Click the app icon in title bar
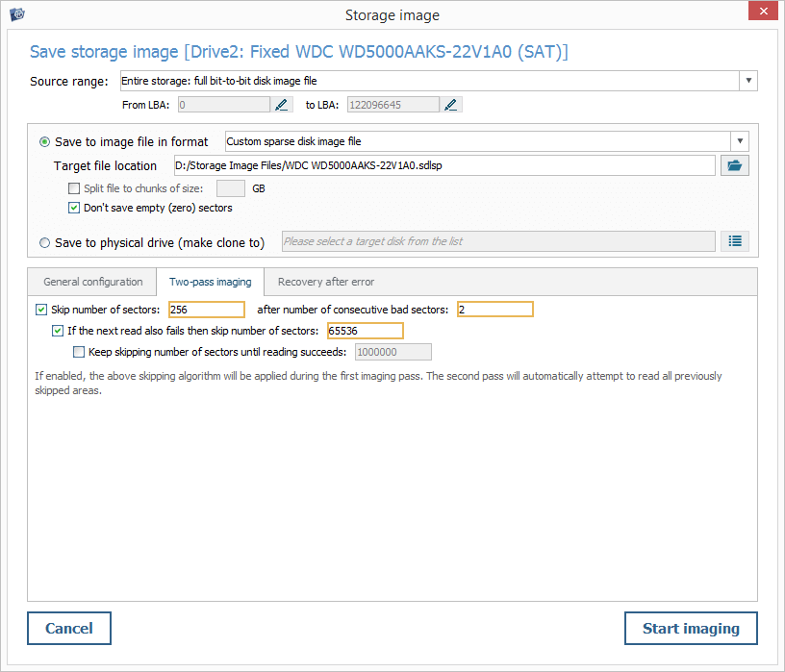 pos(16,13)
